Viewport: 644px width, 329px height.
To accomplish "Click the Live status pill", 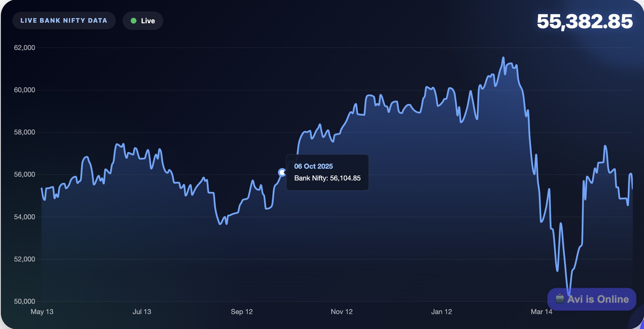I will 143,21.
